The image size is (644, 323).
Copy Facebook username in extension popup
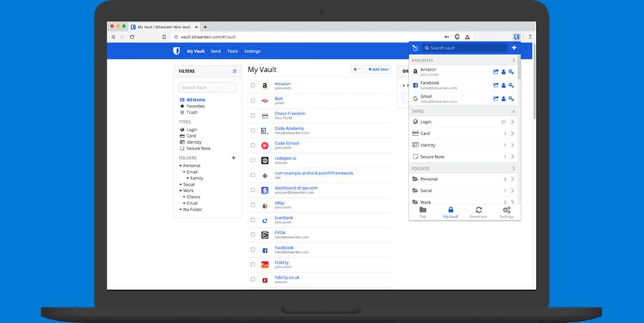(x=504, y=85)
